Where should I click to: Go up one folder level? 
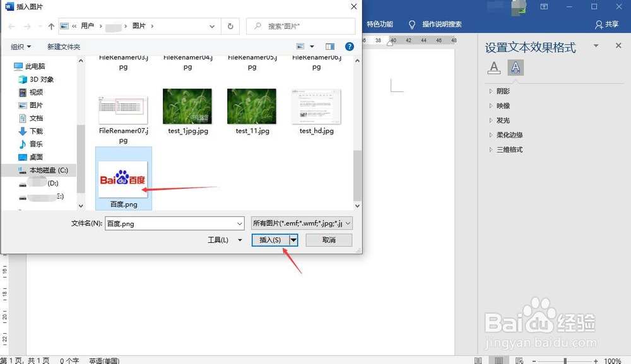tap(51, 26)
